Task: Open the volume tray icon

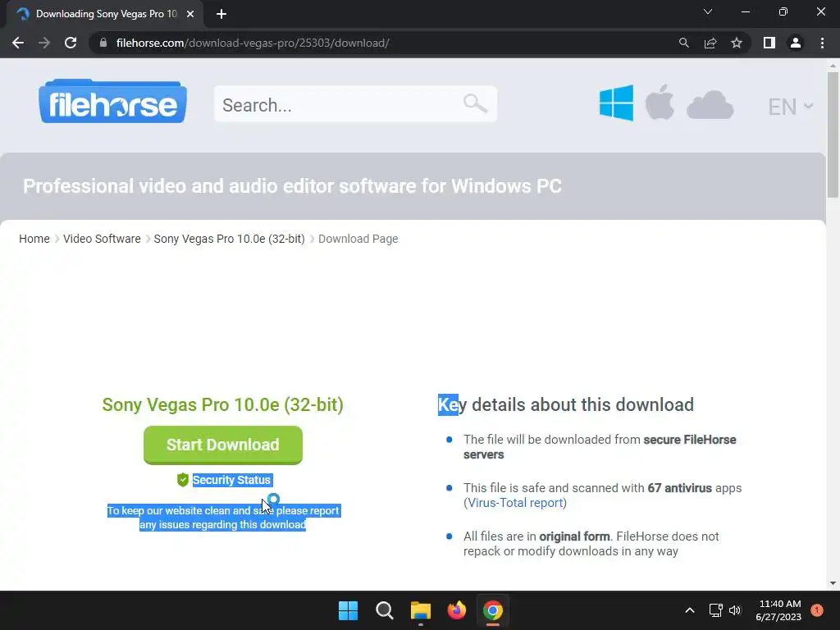Action: [735, 610]
